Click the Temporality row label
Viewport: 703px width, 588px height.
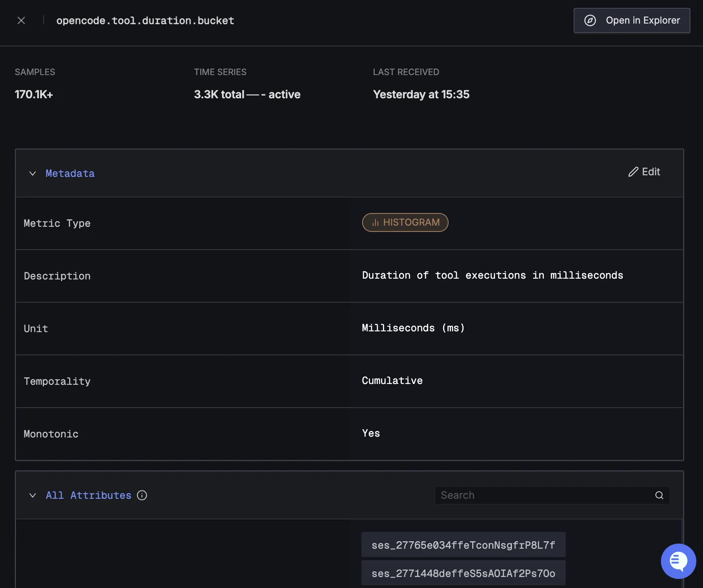[57, 381]
